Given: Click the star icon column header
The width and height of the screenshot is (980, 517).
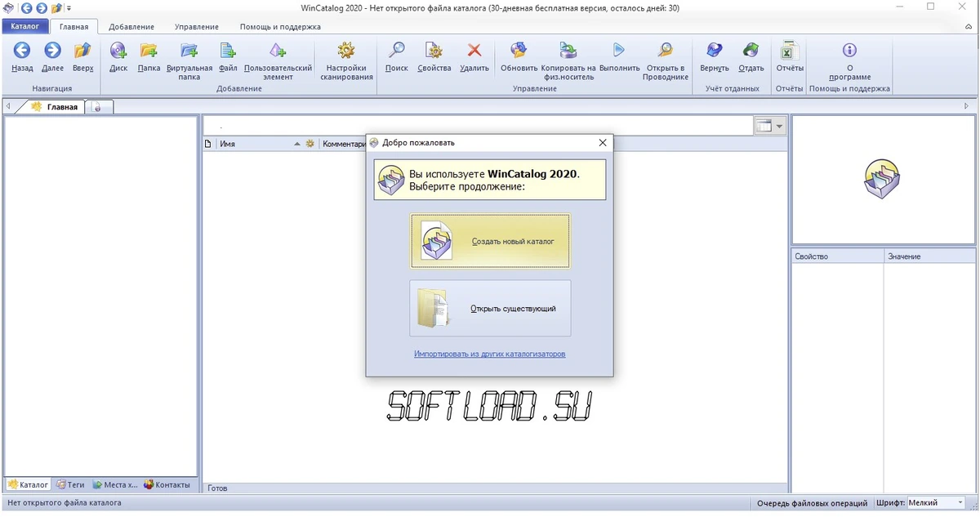Looking at the screenshot, I should click(x=310, y=144).
